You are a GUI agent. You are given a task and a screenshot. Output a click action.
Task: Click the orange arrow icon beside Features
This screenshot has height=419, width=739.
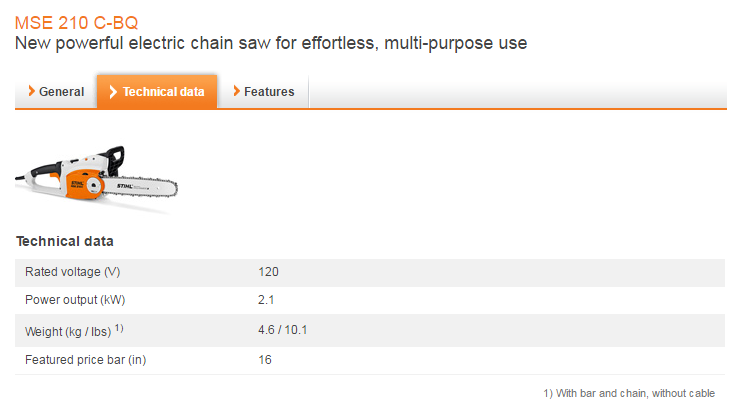pyautogui.click(x=236, y=92)
